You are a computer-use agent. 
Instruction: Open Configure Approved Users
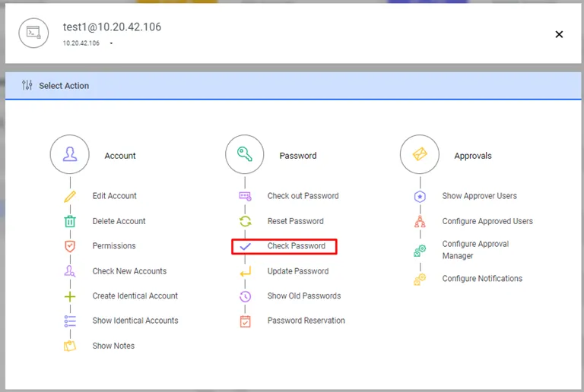487,221
